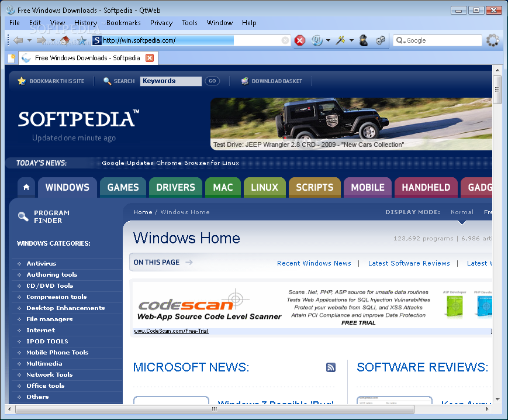Viewport: 508px width, 420px height.
Task: Open the Google Updates Chrome Browser headline
Action: (x=171, y=163)
